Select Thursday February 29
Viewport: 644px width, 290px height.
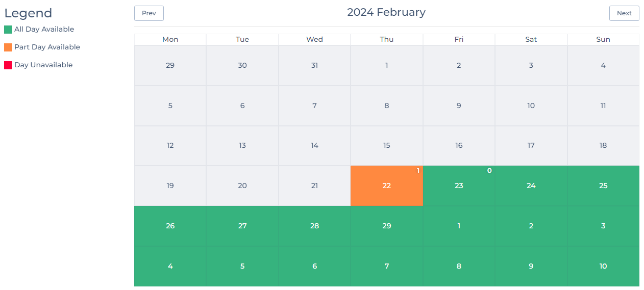[x=387, y=226]
